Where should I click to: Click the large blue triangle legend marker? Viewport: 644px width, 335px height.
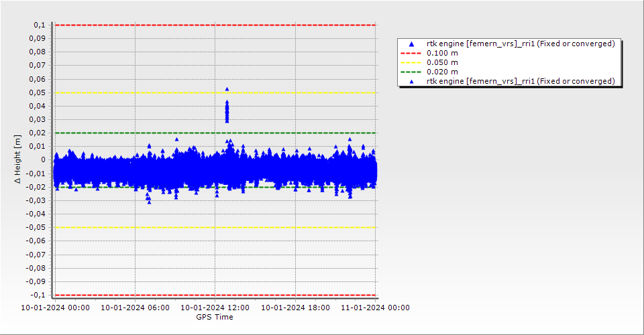[412, 44]
